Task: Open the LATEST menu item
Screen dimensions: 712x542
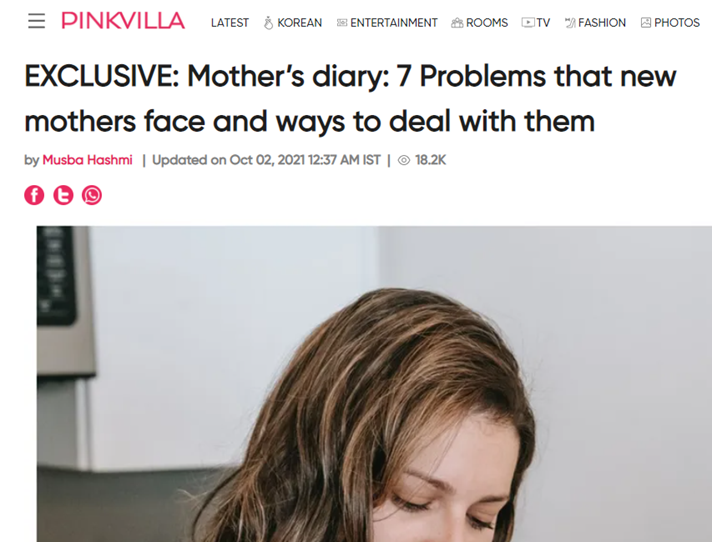Action: (x=230, y=23)
